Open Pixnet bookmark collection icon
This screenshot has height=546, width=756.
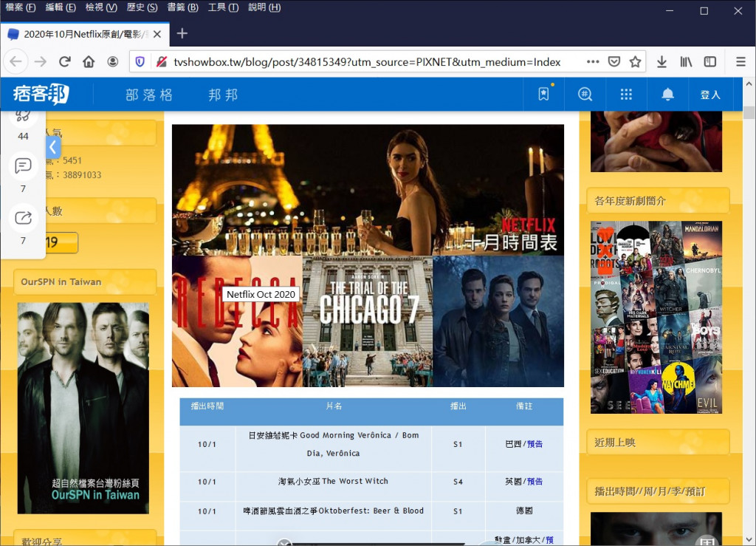(544, 94)
